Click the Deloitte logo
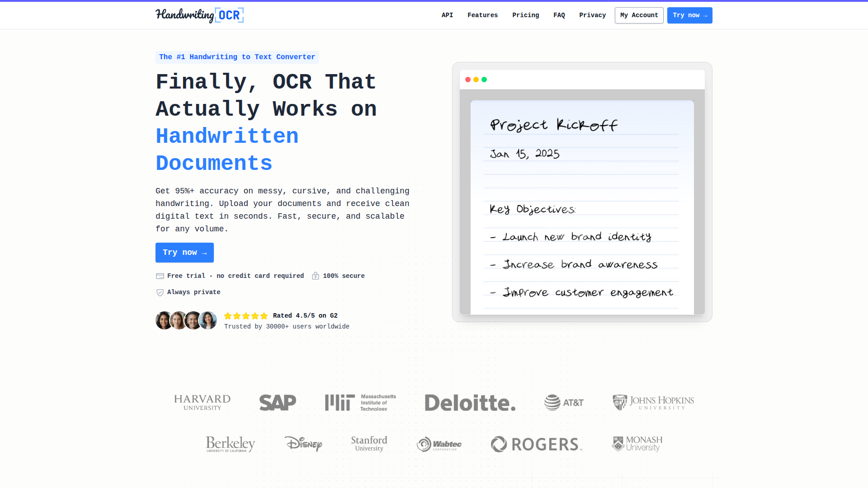 pos(470,402)
